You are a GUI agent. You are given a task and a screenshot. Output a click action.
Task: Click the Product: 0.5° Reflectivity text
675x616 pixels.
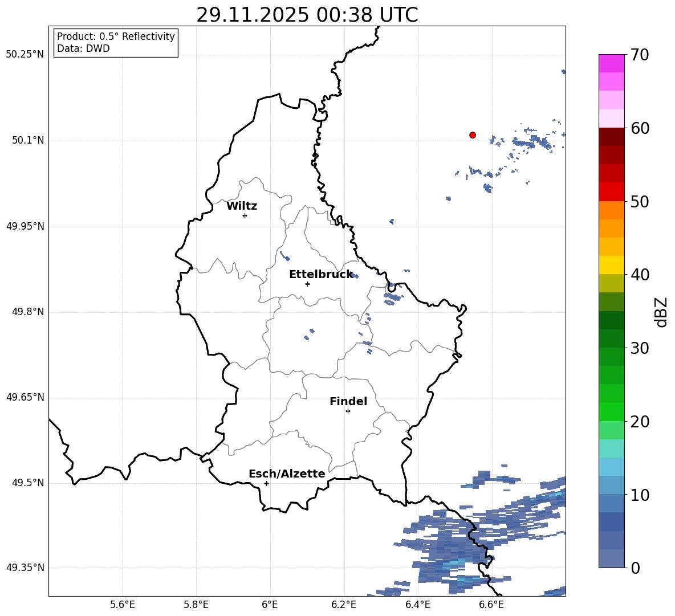116,36
